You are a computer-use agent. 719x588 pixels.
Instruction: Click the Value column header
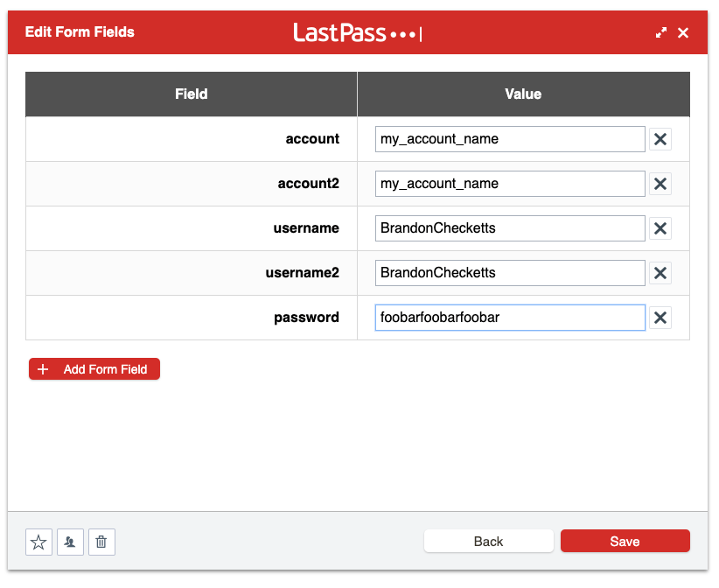click(x=522, y=94)
